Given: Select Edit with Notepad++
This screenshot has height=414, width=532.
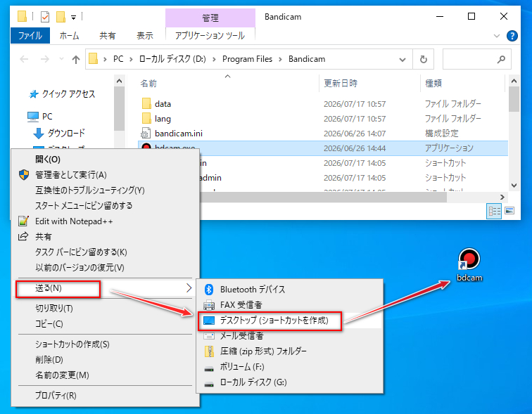Looking at the screenshot, I should [x=105, y=221].
